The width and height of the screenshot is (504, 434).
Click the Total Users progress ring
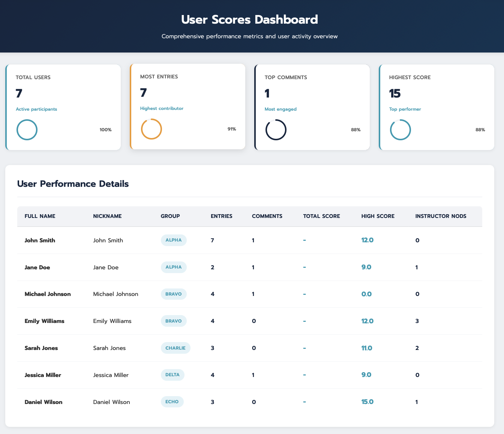[27, 130]
